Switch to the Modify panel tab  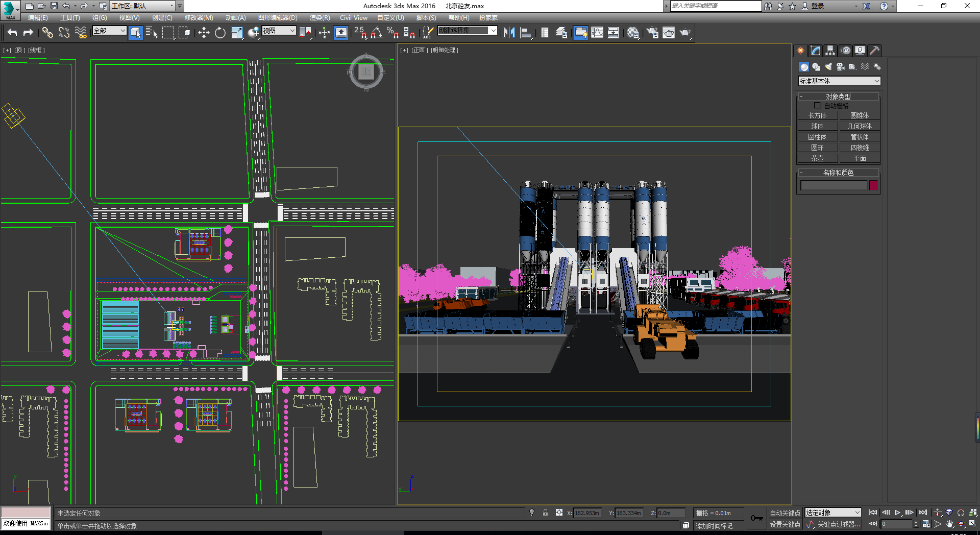point(816,51)
